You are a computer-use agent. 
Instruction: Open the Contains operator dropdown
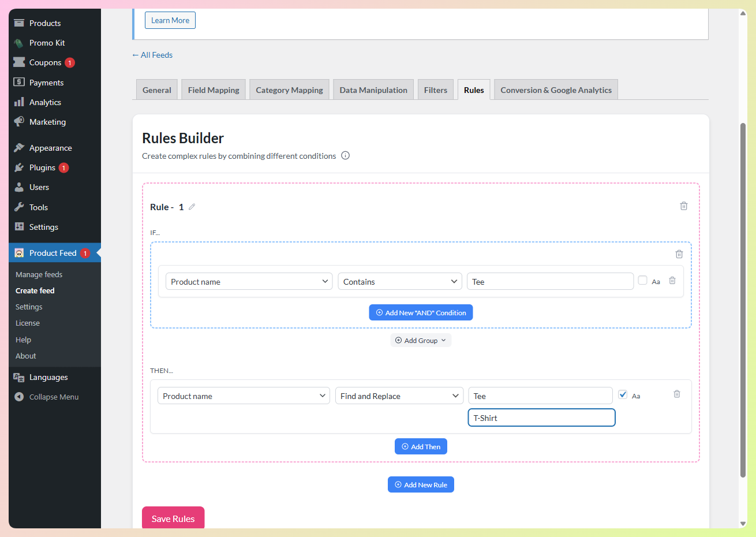(x=399, y=281)
